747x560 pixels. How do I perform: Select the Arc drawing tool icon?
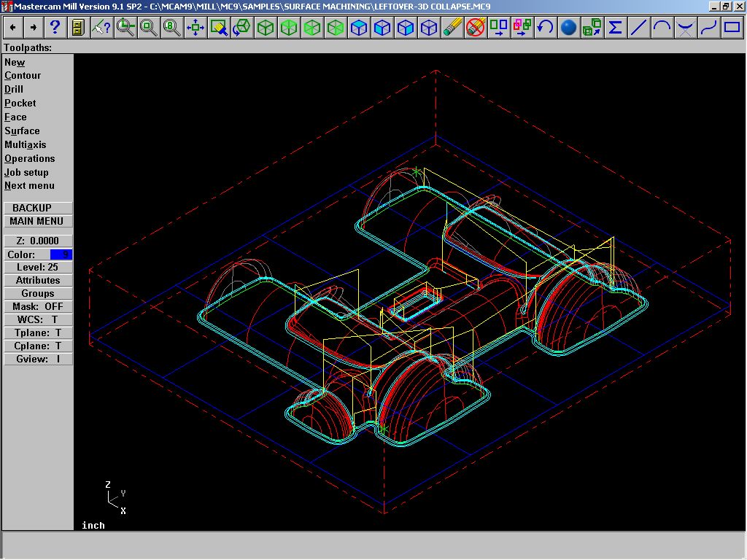662,28
